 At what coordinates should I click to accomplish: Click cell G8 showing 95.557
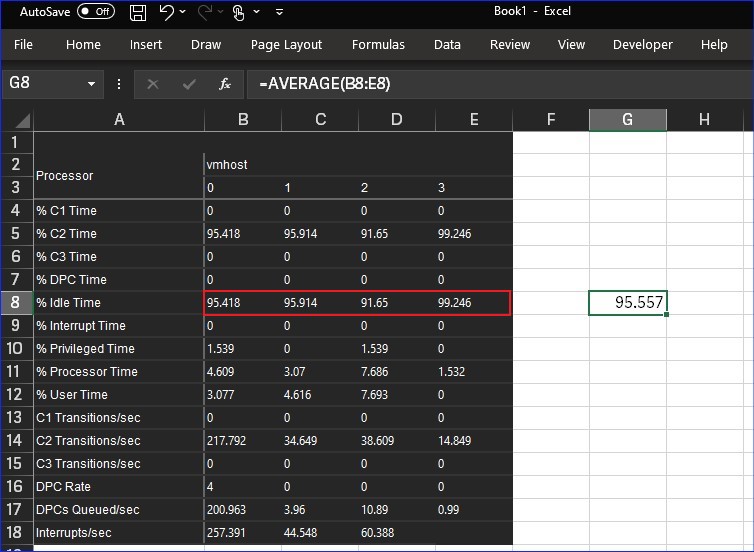tap(628, 302)
